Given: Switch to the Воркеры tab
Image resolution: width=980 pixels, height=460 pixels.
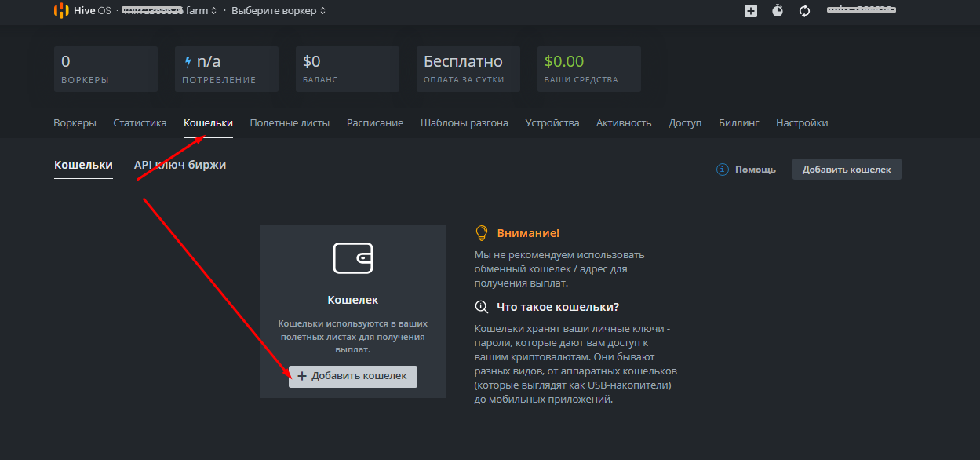Looking at the screenshot, I should (x=75, y=123).
